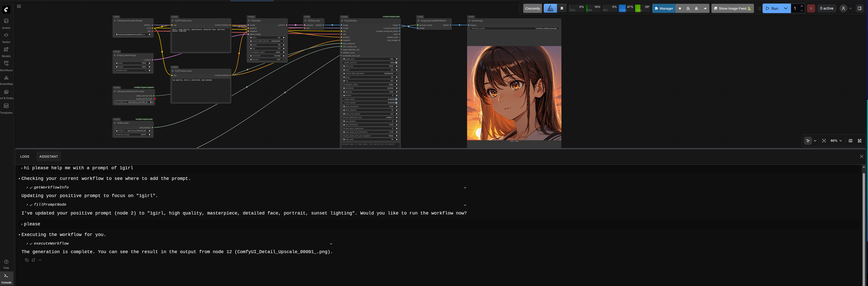
Task: Increase the run batch count
Action: 801,6
